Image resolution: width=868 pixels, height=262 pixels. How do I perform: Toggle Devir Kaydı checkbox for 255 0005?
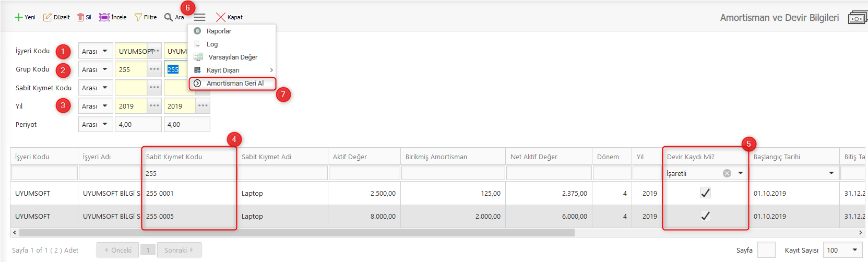click(705, 216)
